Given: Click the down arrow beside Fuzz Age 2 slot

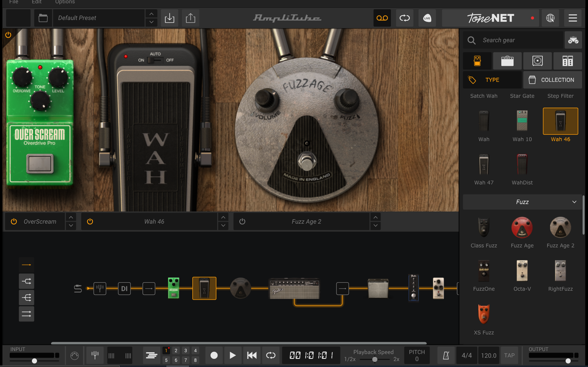Looking at the screenshot, I should point(375,226).
